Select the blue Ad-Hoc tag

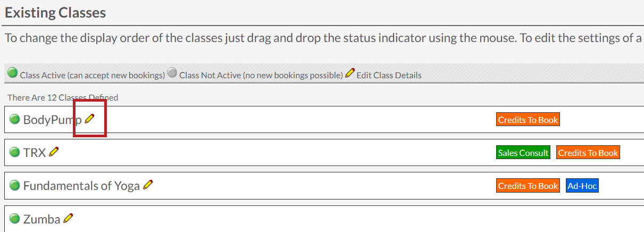pyautogui.click(x=582, y=186)
